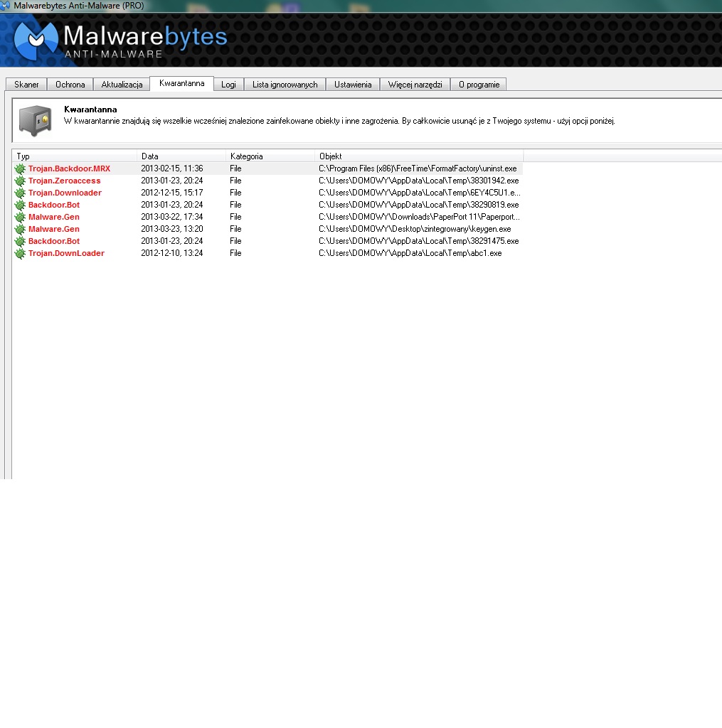
Task: Sort by the Objekt column header
Action: click(x=419, y=156)
